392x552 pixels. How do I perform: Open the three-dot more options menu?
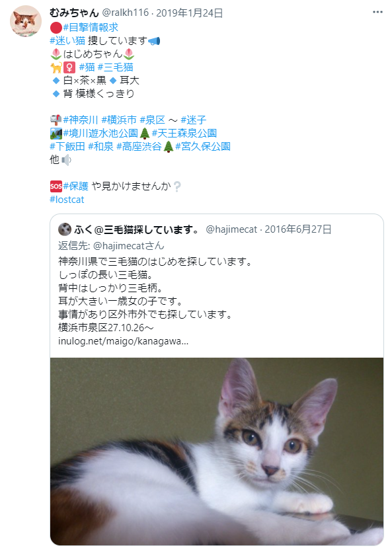pos(377,12)
